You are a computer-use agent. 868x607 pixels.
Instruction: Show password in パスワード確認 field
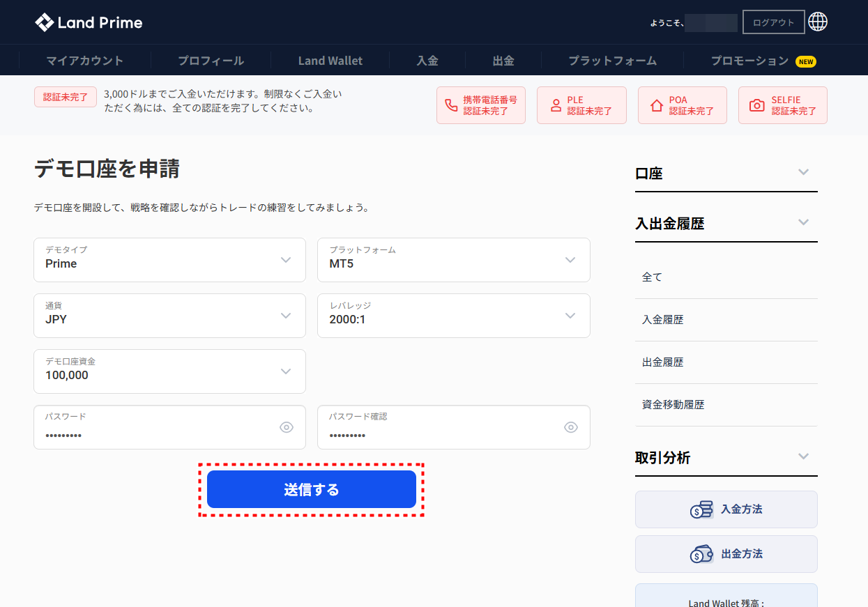(x=571, y=427)
